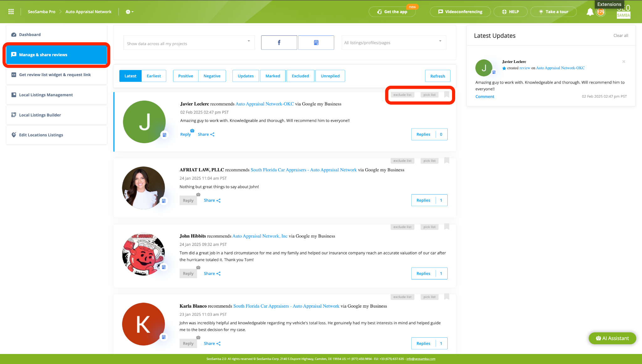The height and width of the screenshot is (364, 642).
Task: Open Get review list widget & request link
Action: 57,75
